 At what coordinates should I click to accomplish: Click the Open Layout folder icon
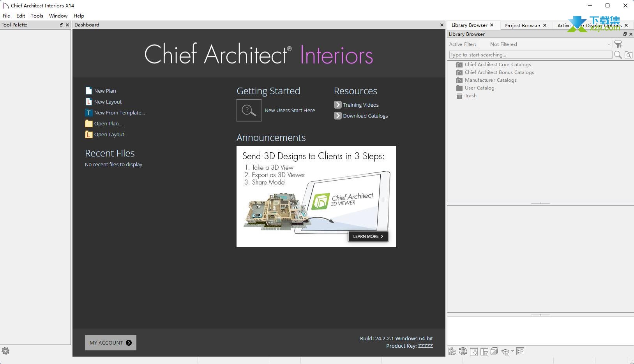pyautogui.click(x=88, y=134)
